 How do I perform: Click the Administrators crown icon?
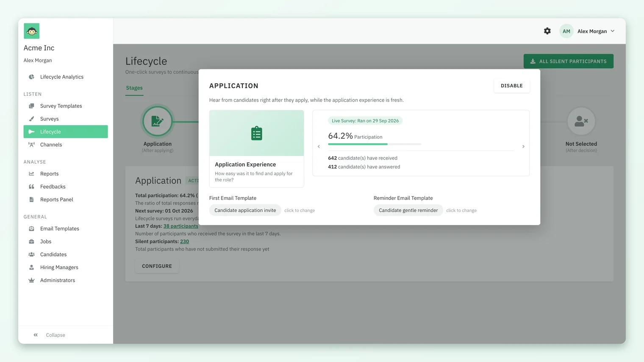tap(31, 280)
